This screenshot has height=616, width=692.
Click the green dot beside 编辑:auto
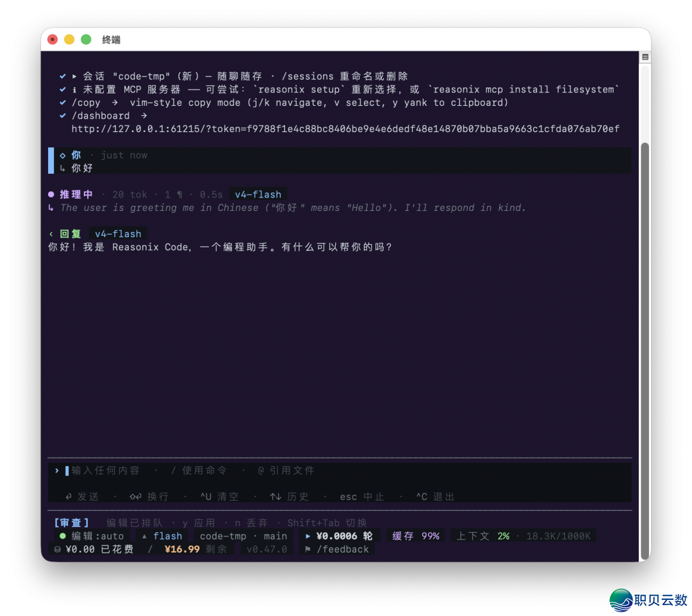click(63, 536)
